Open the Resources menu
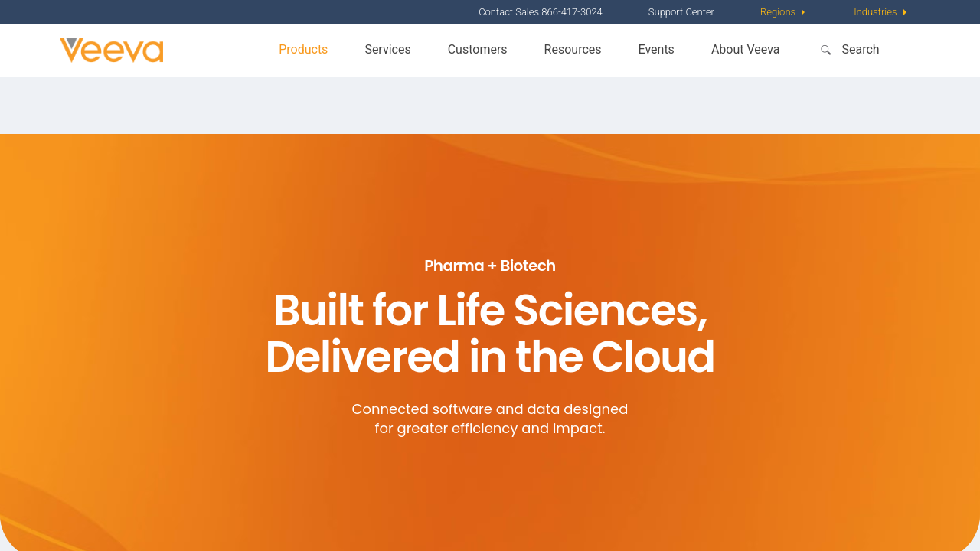Screen dimensions: 980x551 tap(572, 50)
